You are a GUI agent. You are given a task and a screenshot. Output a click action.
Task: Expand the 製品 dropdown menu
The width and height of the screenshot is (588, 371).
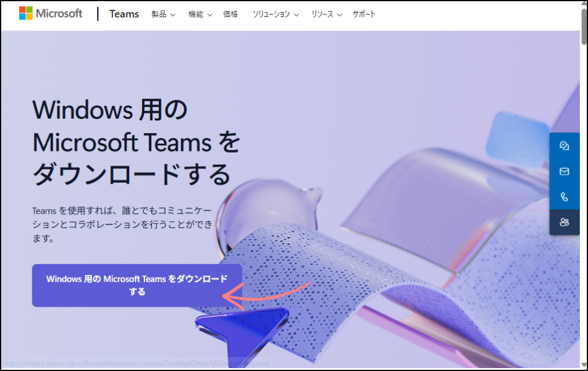pyautogui.click(x=163, y=14)
